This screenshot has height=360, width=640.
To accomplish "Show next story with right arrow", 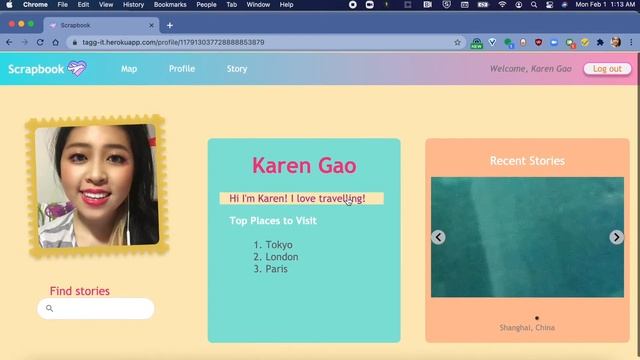I will tap(616, 237).
